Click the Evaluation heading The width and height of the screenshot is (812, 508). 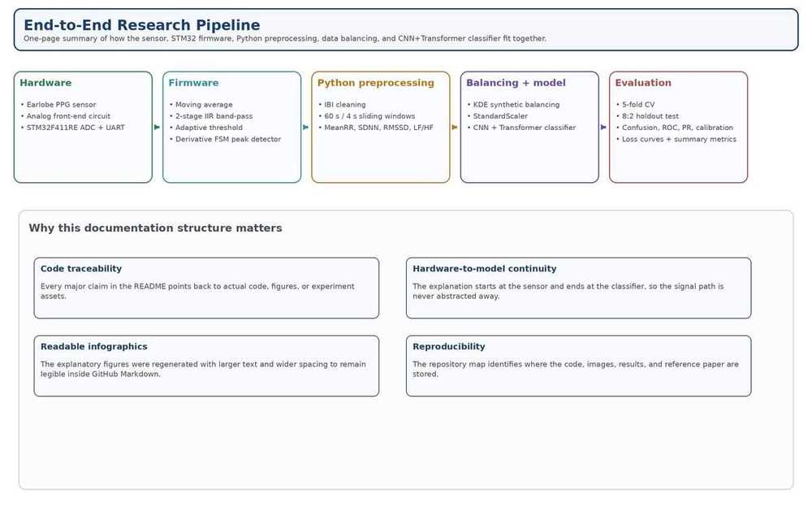pos(643,83)
